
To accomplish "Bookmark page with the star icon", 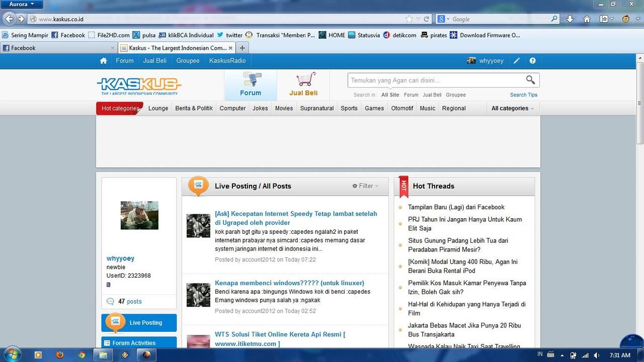I will coord(410,19).
